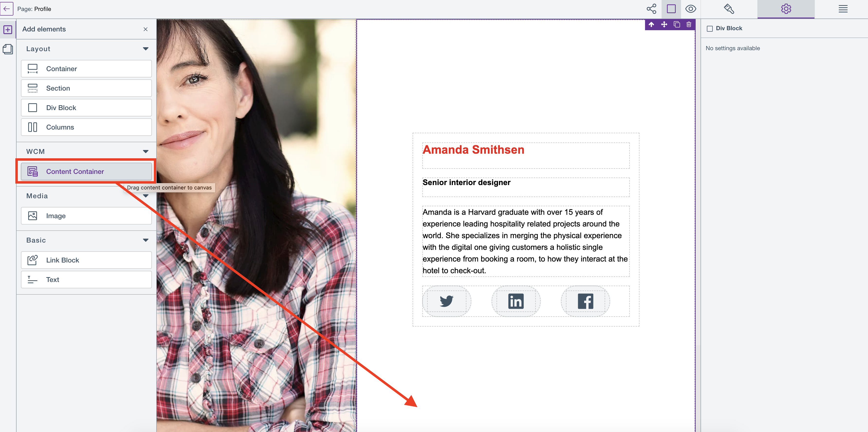Toggle the outline square view mode
Image resolution: width=868 pixels, height=432 pixels.
pos(671,9)
